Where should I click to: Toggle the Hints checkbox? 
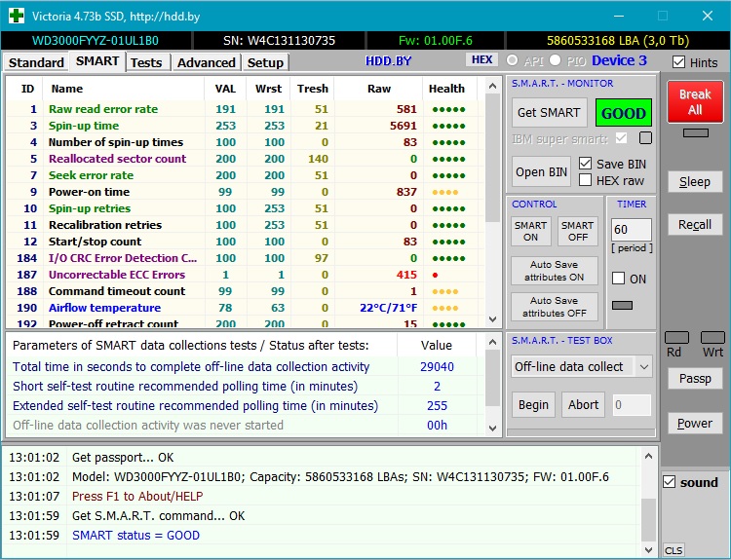click(678, 62)
